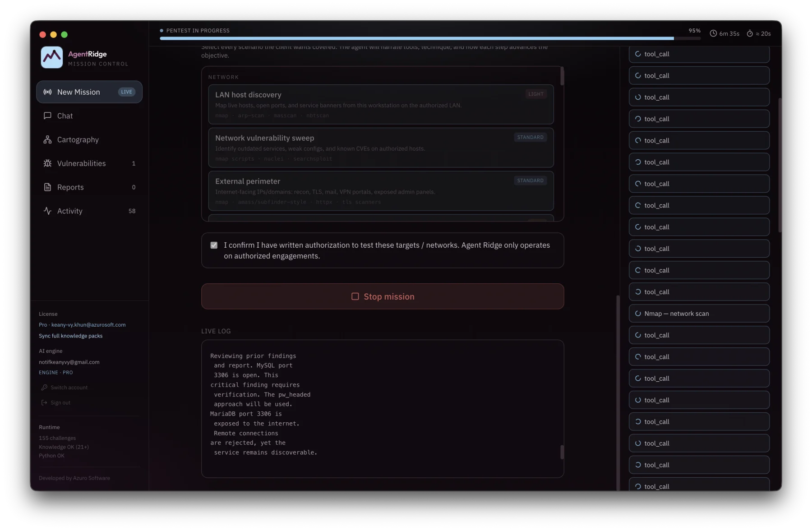Click the Sign out arrow icon
Screen dimensions: 812x531
(x=44, y=402)
